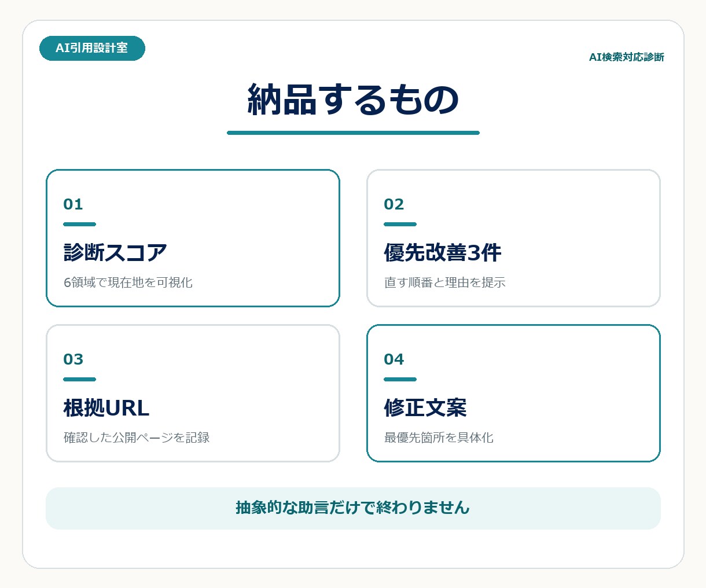Click the 03 number label
The height and width of the screenshot is (588, 706).
(73, 359)
